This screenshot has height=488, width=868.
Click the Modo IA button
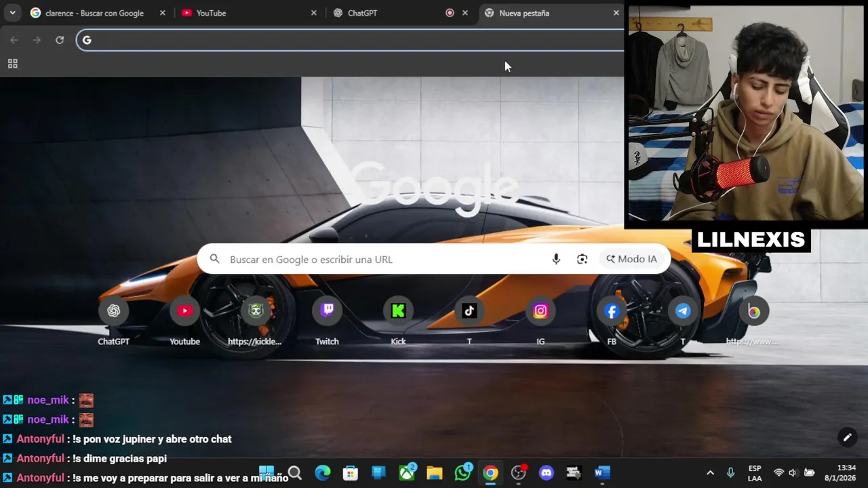[631, 259]
